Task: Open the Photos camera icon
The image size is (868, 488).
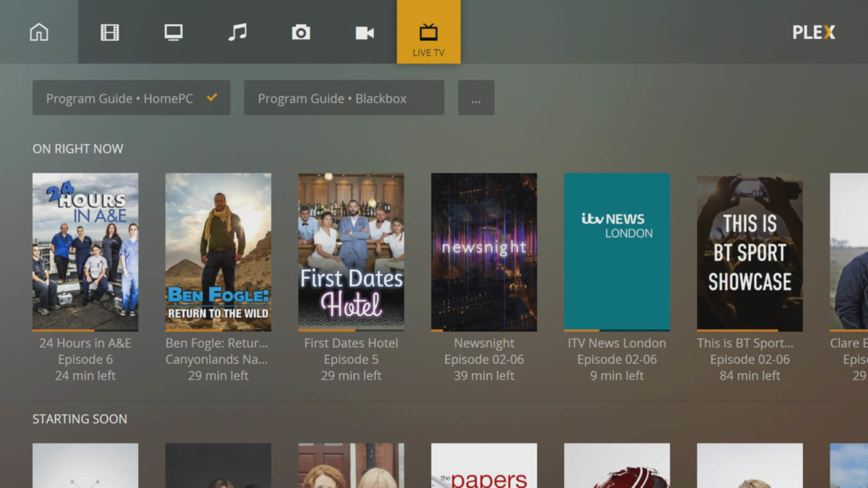Action: click(x=301, y=32)
